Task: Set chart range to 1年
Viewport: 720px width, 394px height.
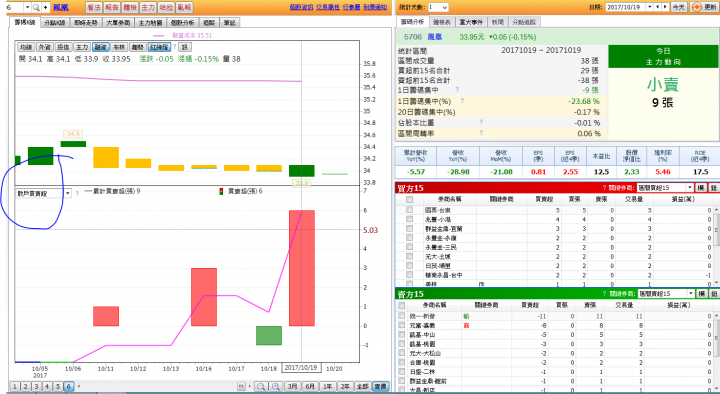Action: (x=327, y=386)
